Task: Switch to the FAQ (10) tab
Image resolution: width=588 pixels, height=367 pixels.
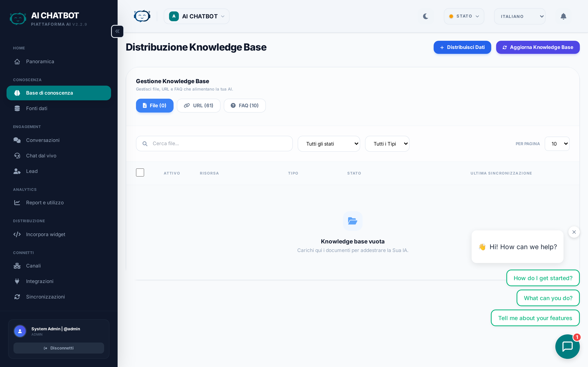Action: pyautogui.click(x=244, y=106)
